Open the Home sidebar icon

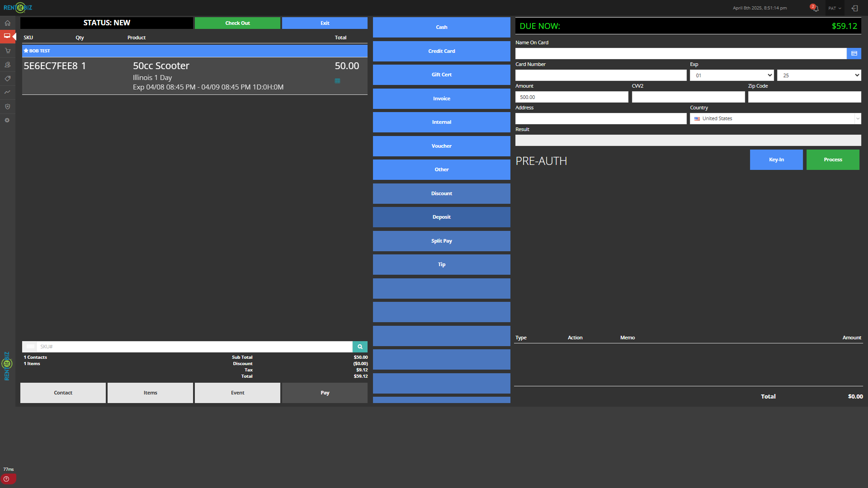click(x=8, y=23)
